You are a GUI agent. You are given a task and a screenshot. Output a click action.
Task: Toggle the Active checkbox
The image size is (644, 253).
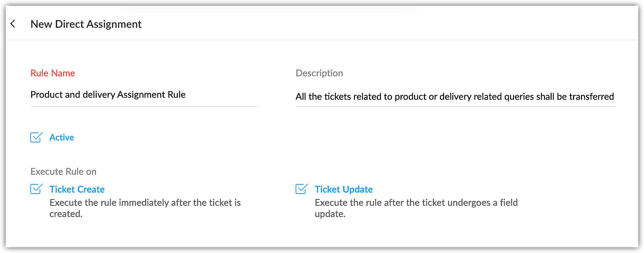tap(36, 137)
